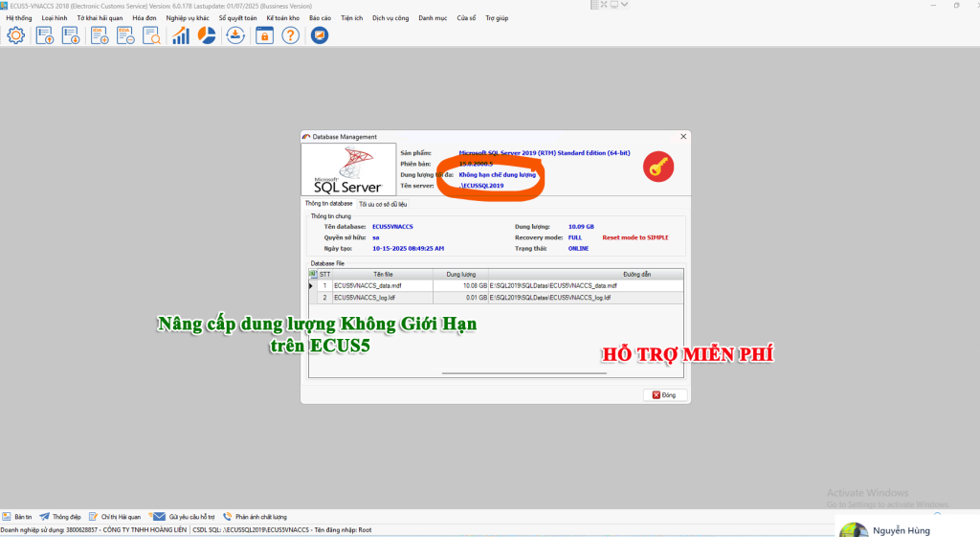980x537 pixels.
Task: Click the Đóng button
Action: point(664,394)
